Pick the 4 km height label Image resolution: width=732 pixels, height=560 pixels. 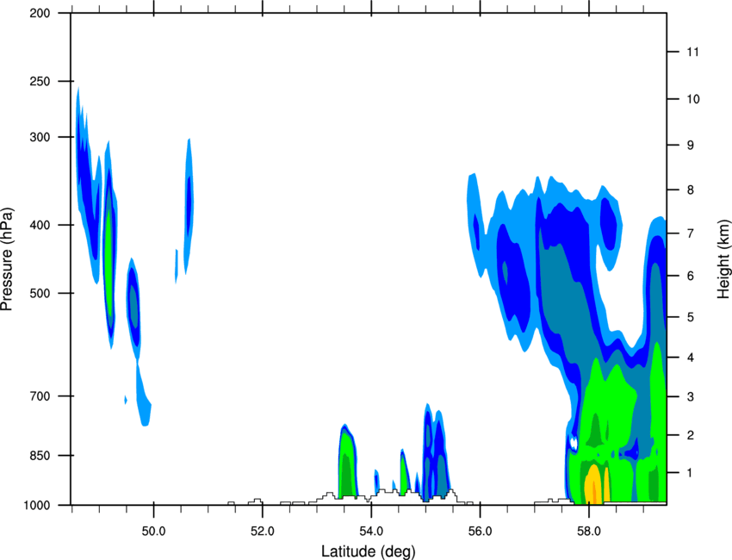click(690, 358)
